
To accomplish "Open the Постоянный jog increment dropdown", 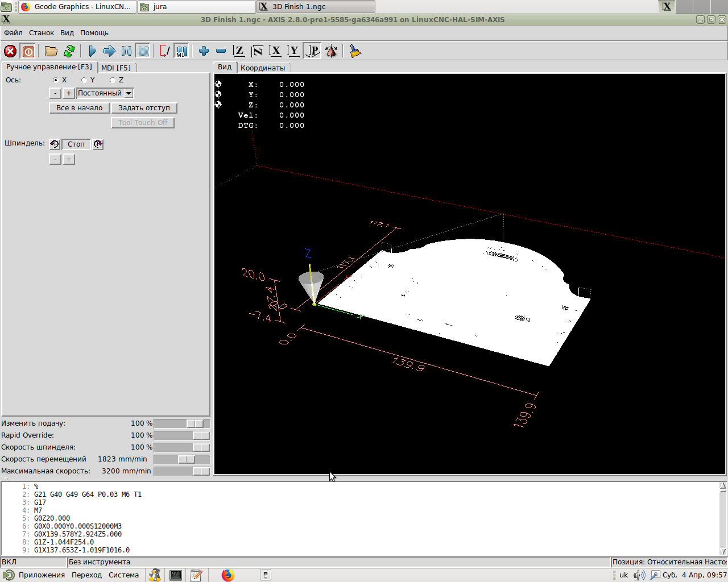I will pyautogui.click(x=105, y=93).
